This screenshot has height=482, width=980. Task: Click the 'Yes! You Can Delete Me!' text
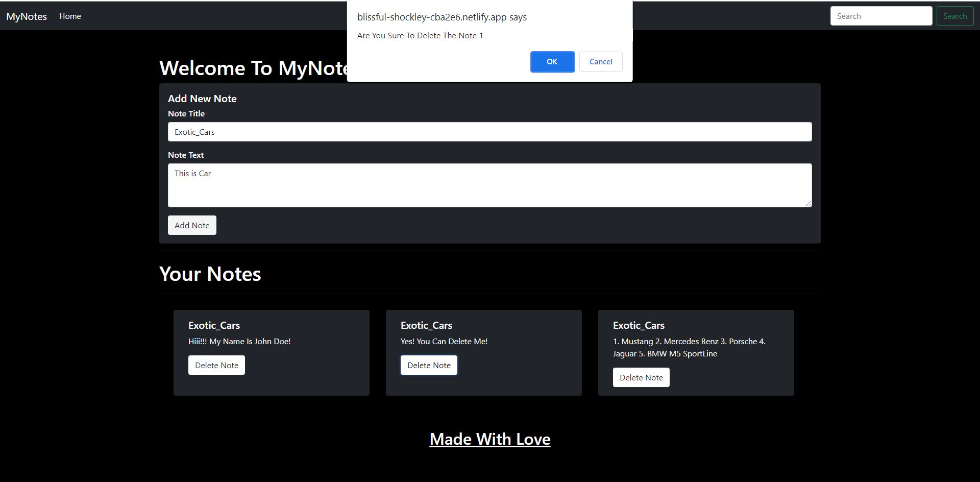point(444,342)
